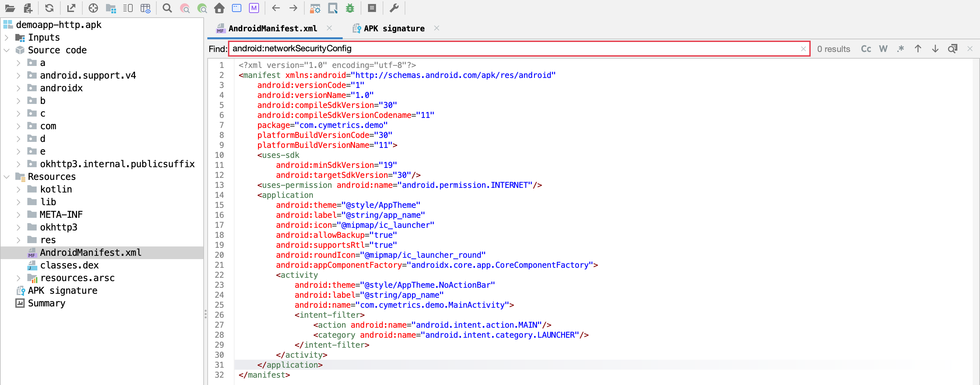Viewport: 980px width, 385px height.
Task: Expand the com package
Action: 18,126
